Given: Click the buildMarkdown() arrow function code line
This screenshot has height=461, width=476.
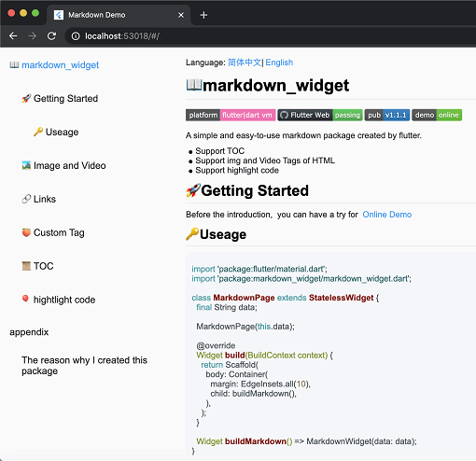Looking at the screenshot, I should click(x=306, y=441).
